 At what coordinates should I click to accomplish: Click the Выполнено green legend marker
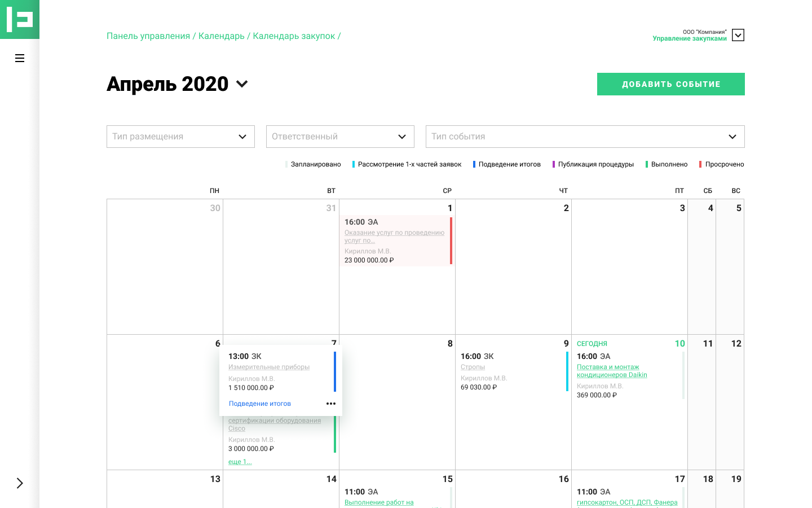tap(647, 164)
